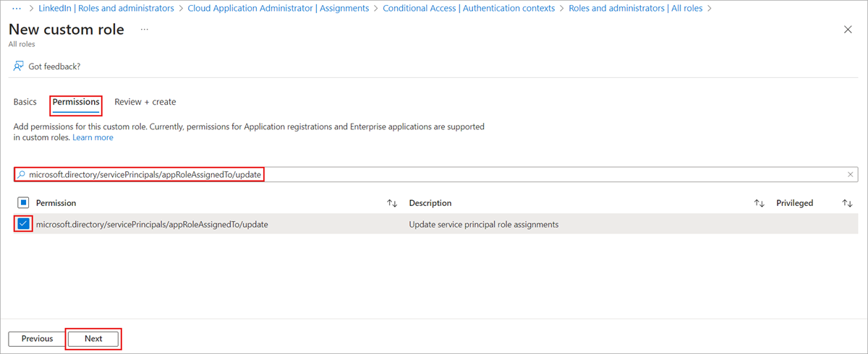Click the search magnifier icon
Viewport: 868px width, 354px height.
pyautogui.click(x=22, y=175)
